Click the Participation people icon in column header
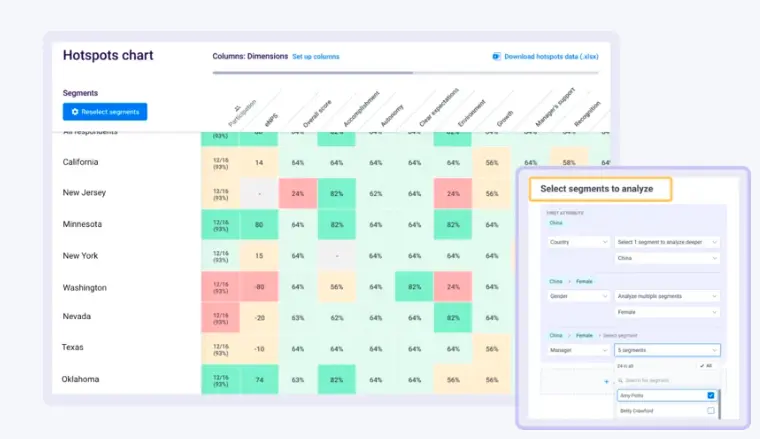The height and width of the screenshot is (439, 760). (x=236, y=110)
